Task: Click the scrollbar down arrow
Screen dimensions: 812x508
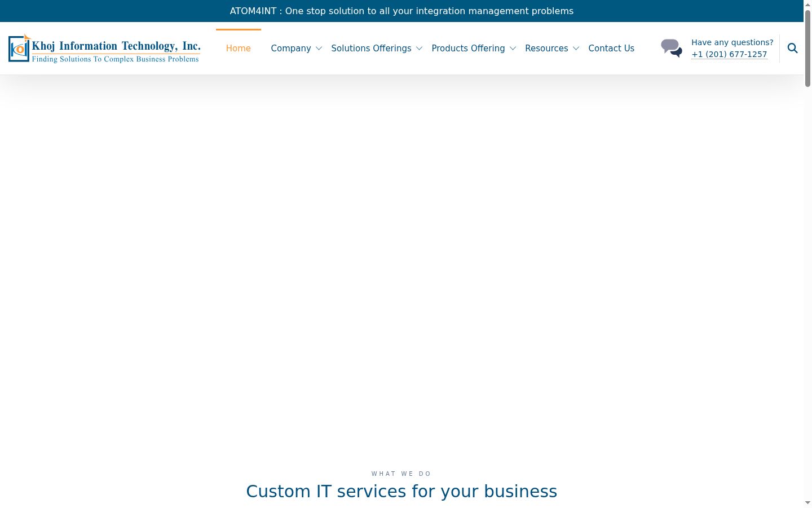Action: coord(807,503)
